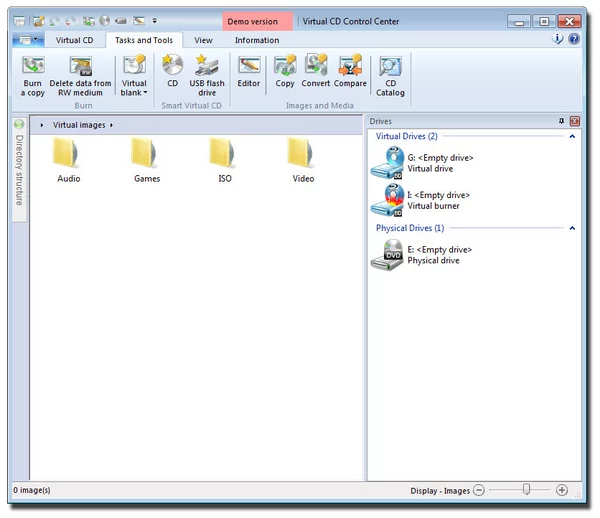Expand arrow before Virtual images breadcrumb
This screenshot has height=518, width=600.
point(42,125)
